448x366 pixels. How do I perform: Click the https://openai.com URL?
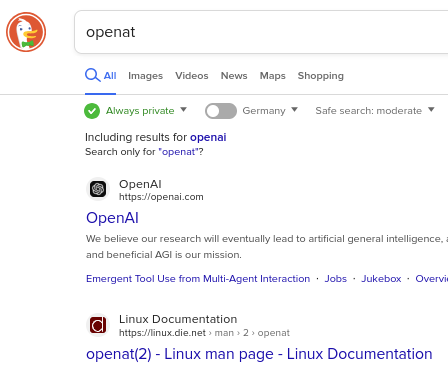[x=161, y=197]
